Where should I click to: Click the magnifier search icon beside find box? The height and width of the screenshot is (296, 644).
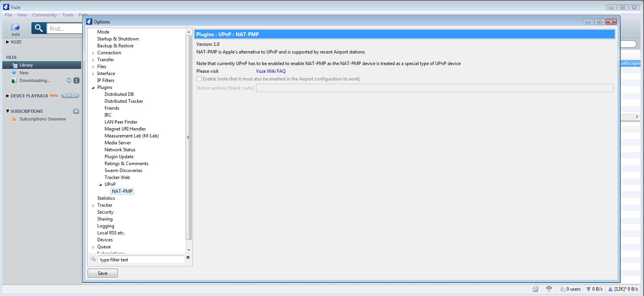(39, 28)
